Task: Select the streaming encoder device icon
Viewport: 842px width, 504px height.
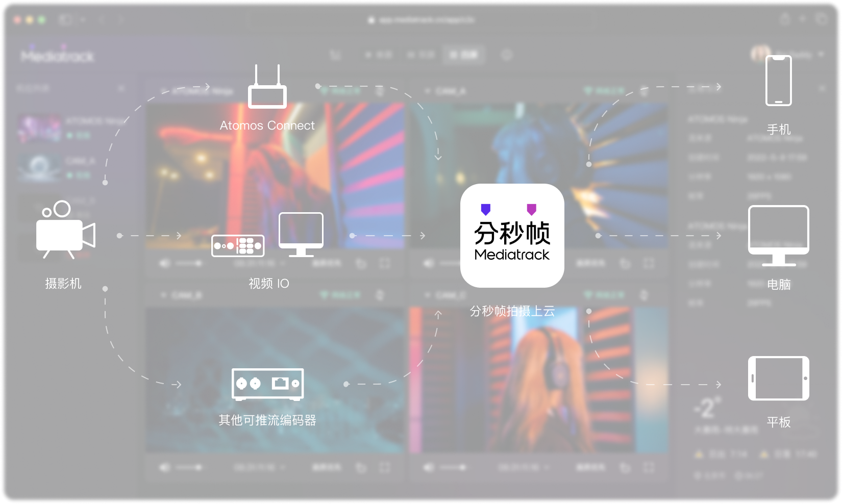Action: (267, 384)
